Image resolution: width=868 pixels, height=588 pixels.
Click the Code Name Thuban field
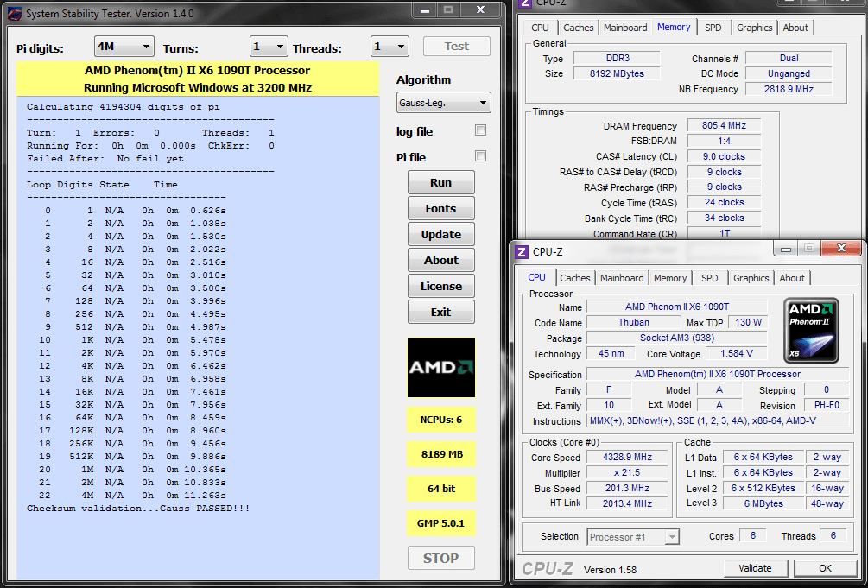(634, 322)
